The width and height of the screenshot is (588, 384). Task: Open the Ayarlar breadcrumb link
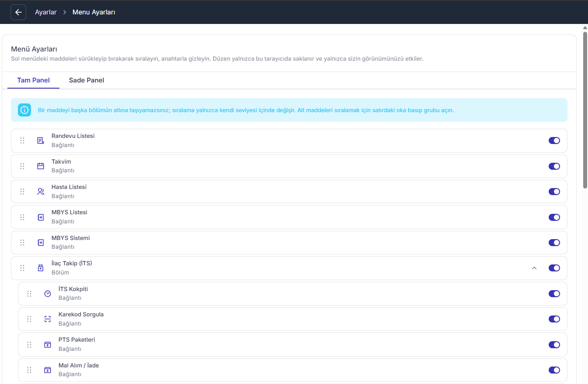pyautogui.click(x=46, y=12)
